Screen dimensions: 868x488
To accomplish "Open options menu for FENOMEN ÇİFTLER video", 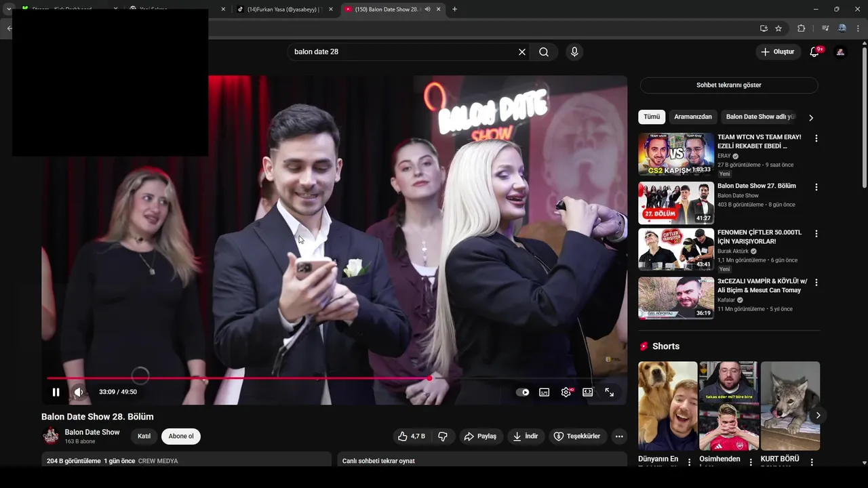I will 816,234.
